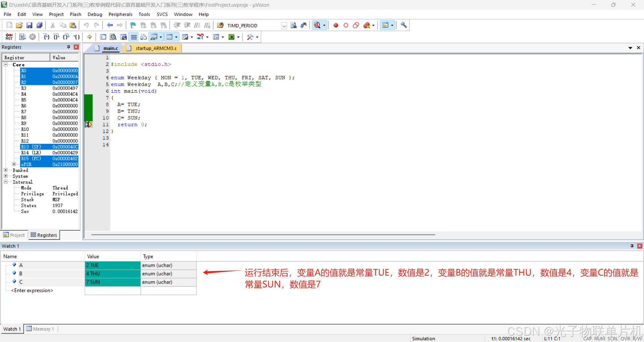Toggle Symbols window icon
Viewport: 644px width, 342px height.
click(x=123, y=37)
